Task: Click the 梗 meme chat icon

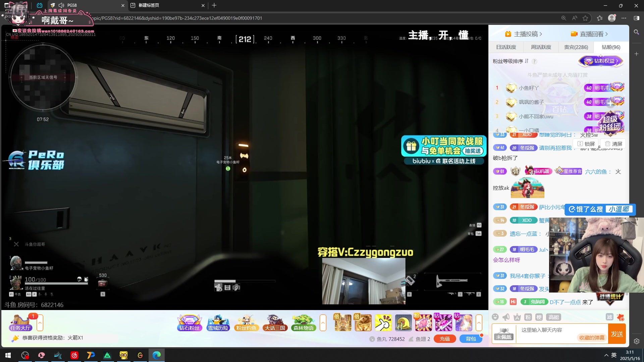Action: click(539, 317)
